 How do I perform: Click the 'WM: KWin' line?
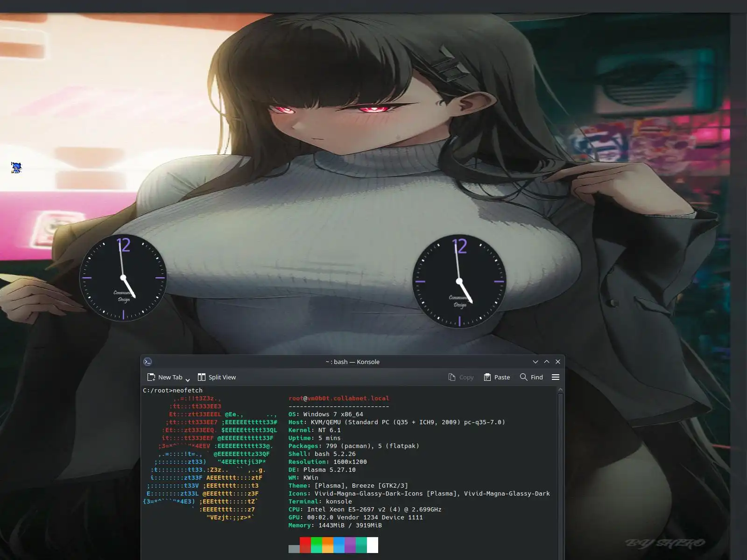click(x=303, y=478)
